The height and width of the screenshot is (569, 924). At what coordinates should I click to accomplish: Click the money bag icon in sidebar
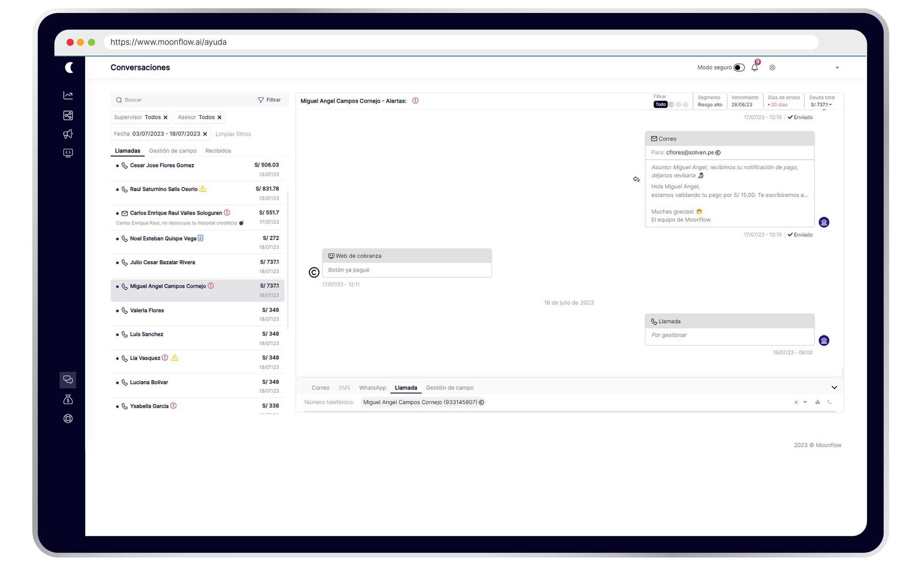68,399
